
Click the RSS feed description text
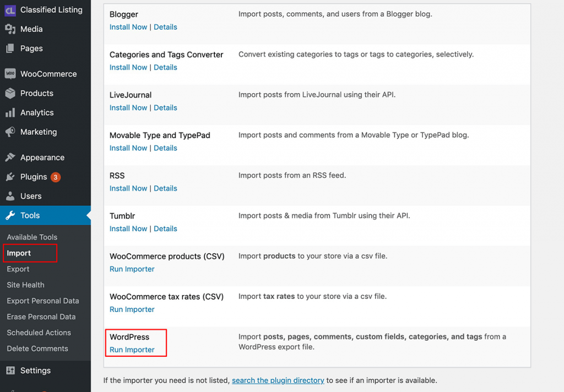tap(292, 175)
